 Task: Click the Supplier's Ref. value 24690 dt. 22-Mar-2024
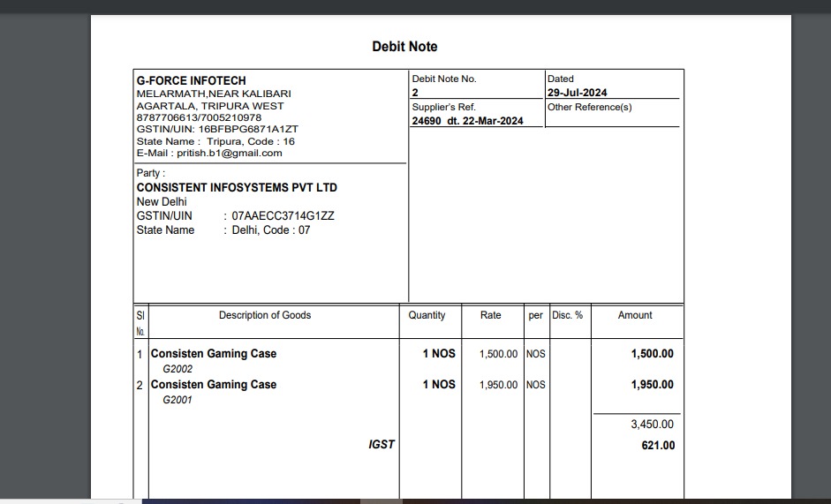[x=467, y=121]
